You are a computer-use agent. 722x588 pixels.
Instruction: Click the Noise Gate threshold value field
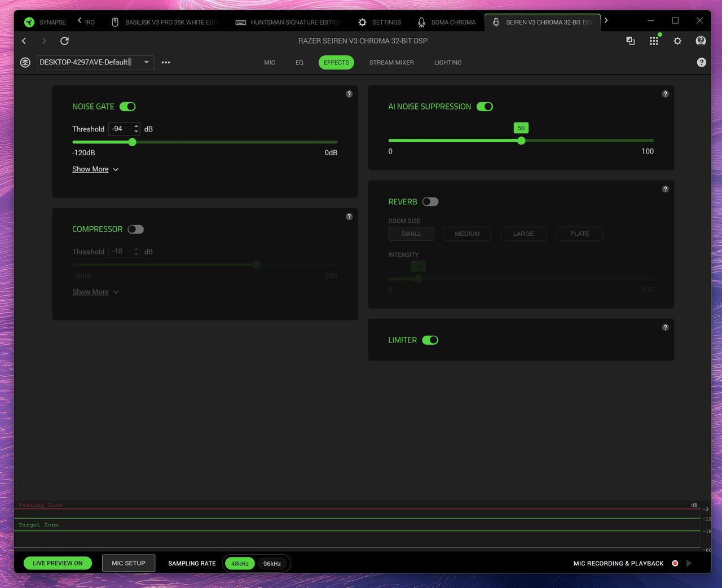tap(121, 129)
